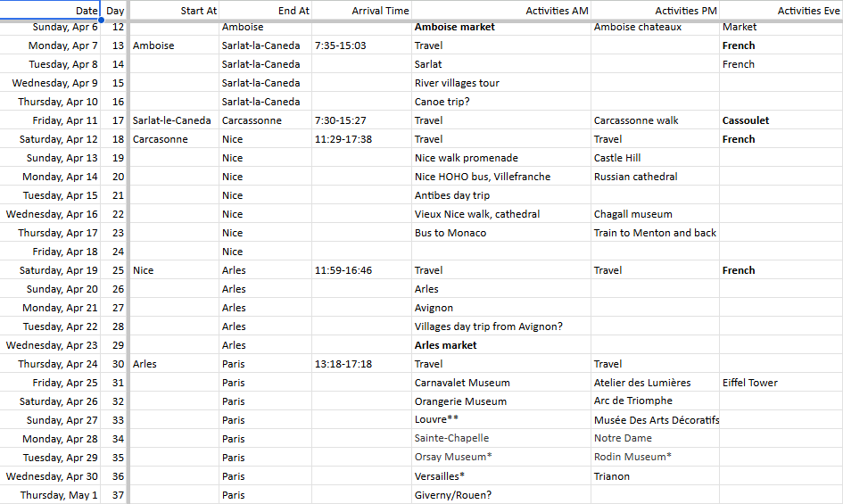The height and width of the screenshot is (504, 843).
Task: Select the 'Monday, Apr 7' date cell
Action: 50,45
